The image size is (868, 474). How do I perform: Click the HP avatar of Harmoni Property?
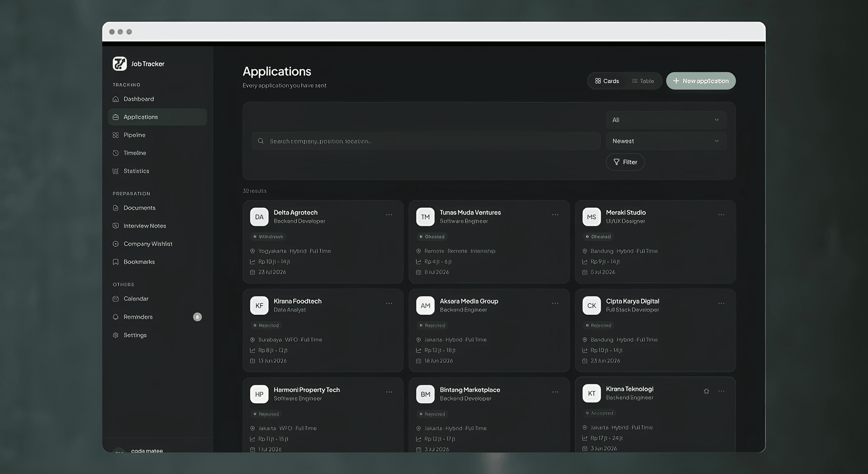(259, 394)
